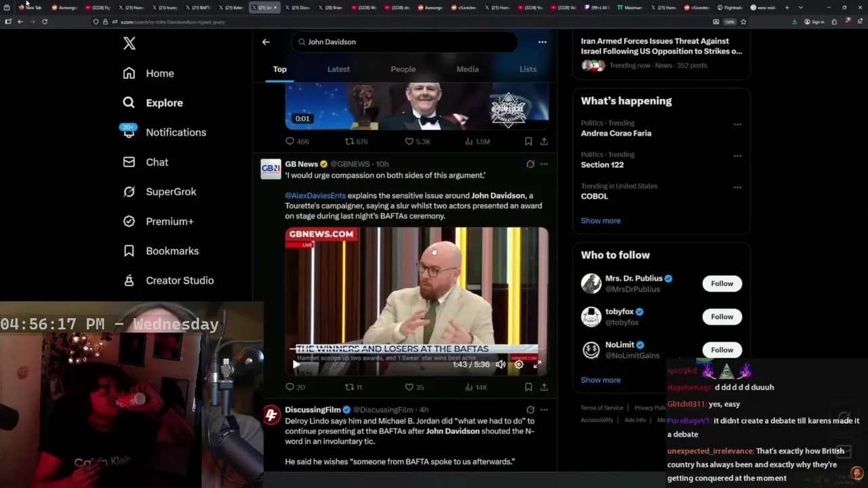View GB News post 14K views

pos(476,387)
